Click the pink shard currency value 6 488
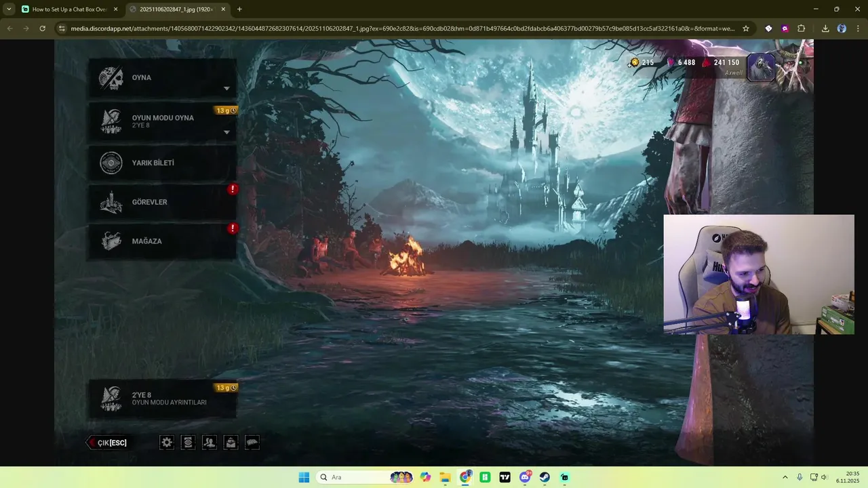The height and width of the screenshot is (488, 868). (x=686, y=62)
